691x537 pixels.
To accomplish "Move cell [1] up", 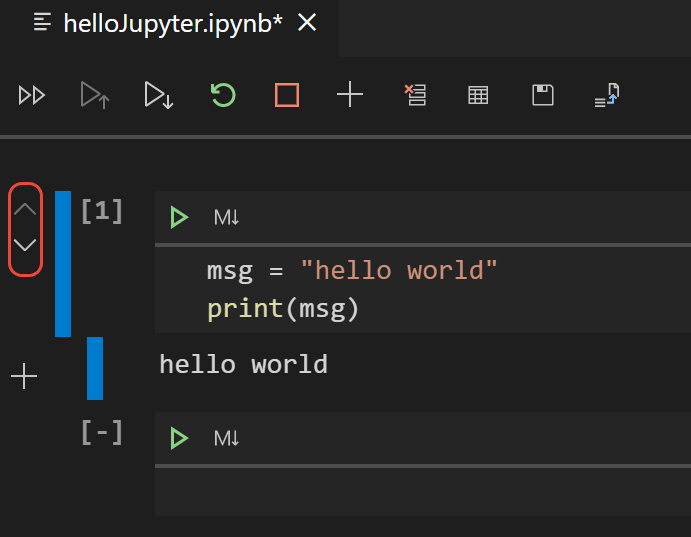I will click(25, 209).
